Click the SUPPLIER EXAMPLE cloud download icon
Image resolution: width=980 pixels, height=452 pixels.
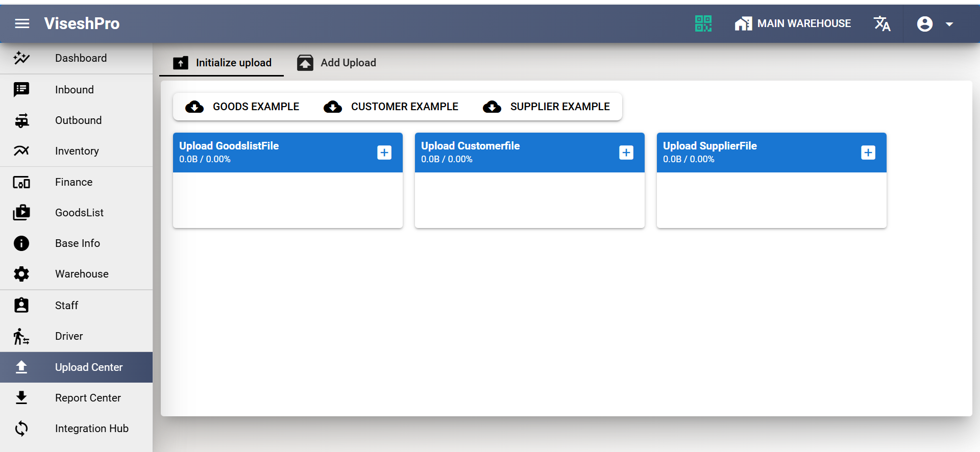click(x=492, y=107)
